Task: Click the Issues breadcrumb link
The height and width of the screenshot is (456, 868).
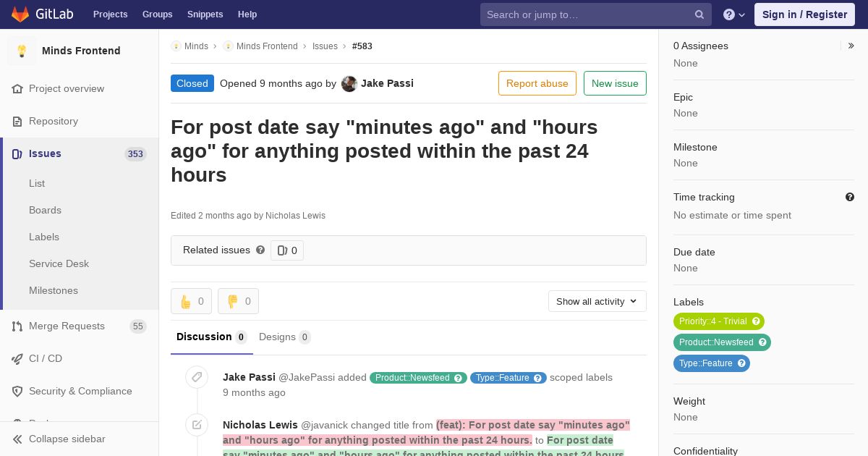Action: click(x=325, y=46)
